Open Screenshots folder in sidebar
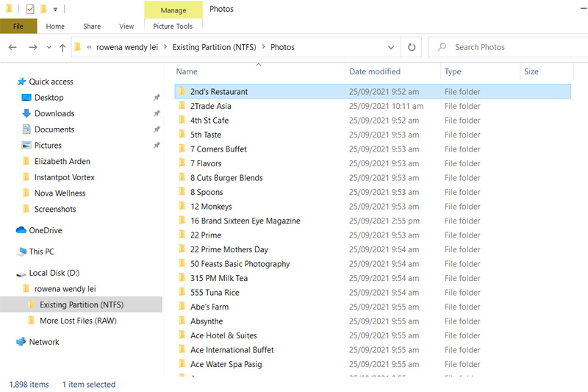Screen dimensions: 588x392 pyautogui.click(x=55, y=209)
